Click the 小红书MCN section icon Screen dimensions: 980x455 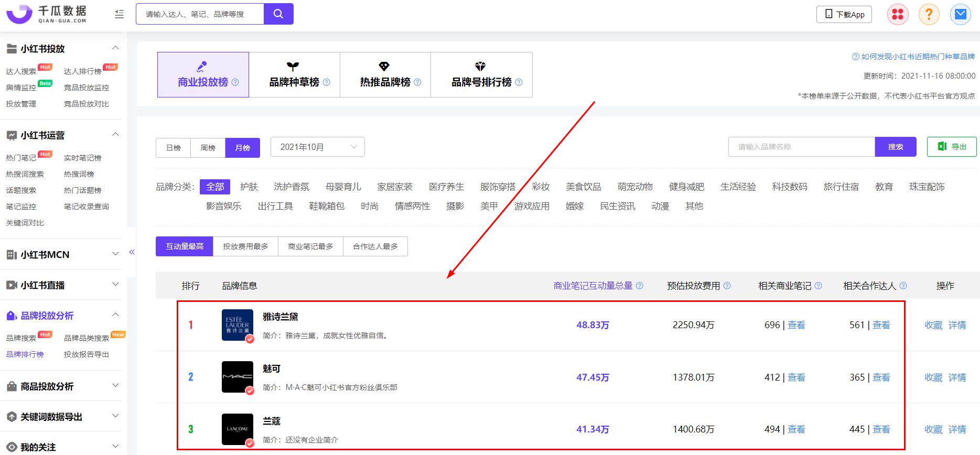pyautogui.click(x=12, y=255)
